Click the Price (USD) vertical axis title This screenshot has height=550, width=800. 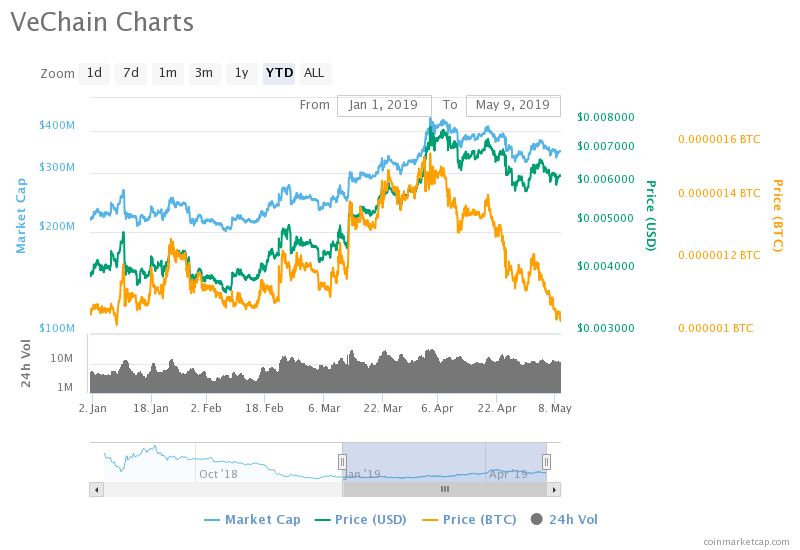click(651, 215)
